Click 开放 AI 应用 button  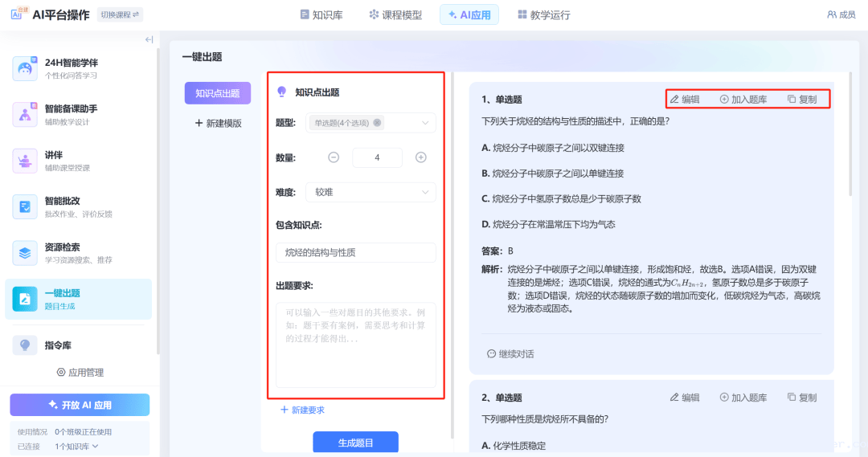pos(80,405)
